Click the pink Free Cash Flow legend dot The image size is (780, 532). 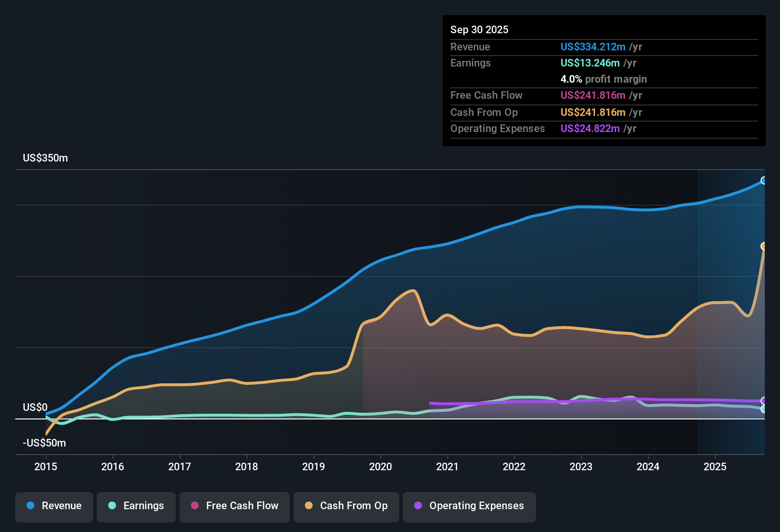[x=195, y=505]
